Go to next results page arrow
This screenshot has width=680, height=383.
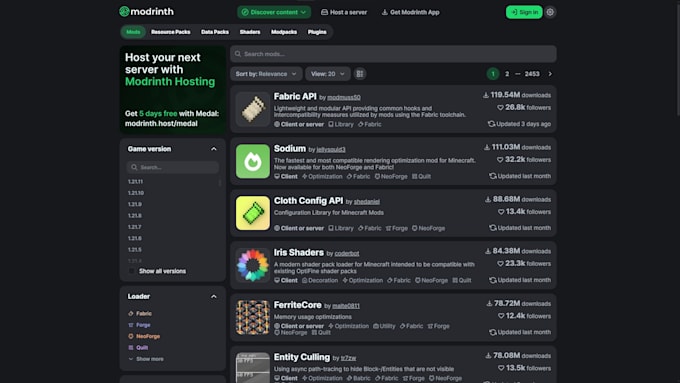coord(550,74)
